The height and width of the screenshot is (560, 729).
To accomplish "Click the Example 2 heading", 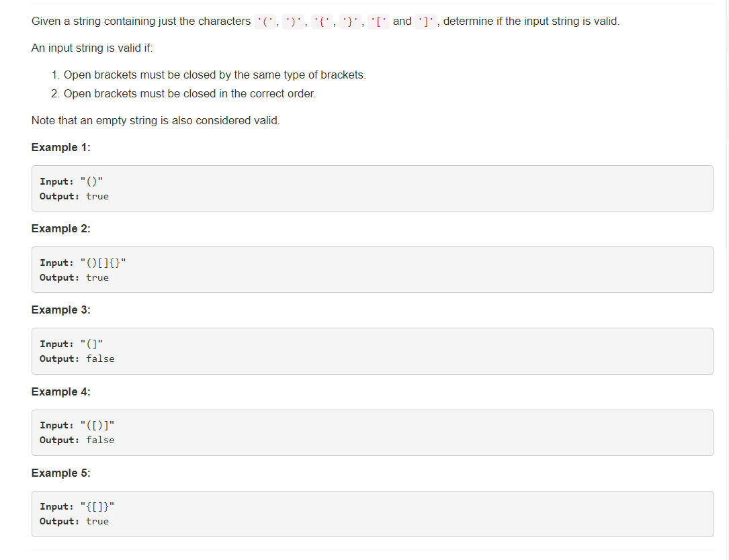I will point(61,229).
